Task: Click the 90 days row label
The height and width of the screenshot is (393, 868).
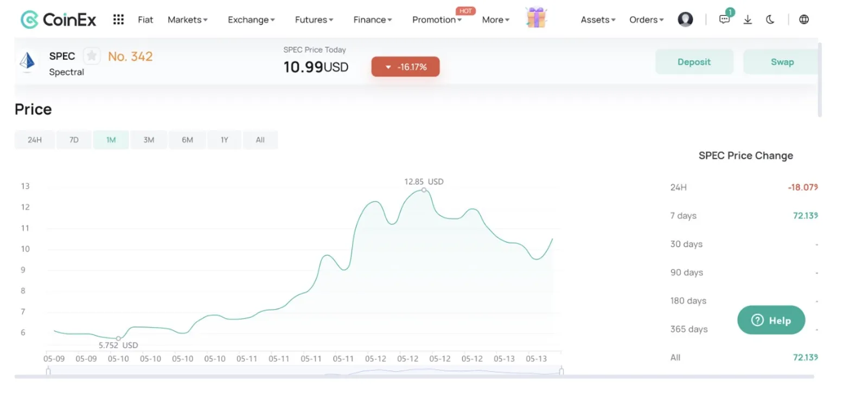Action: [687, 272]
